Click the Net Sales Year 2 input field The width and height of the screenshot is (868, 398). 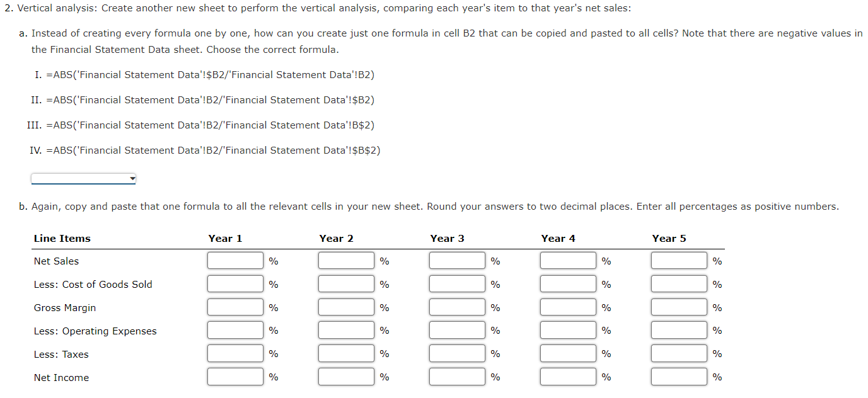tap(346, 261)
